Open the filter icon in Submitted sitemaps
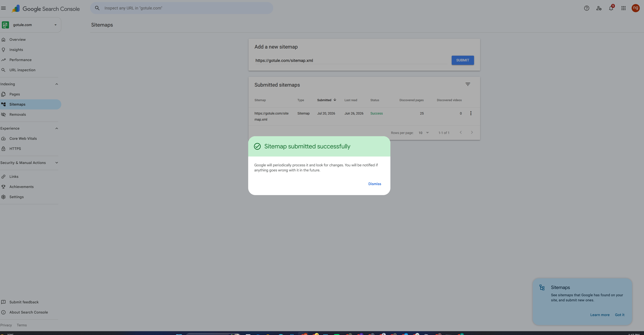This screenshot has height=335, width=644. [468, 84]
